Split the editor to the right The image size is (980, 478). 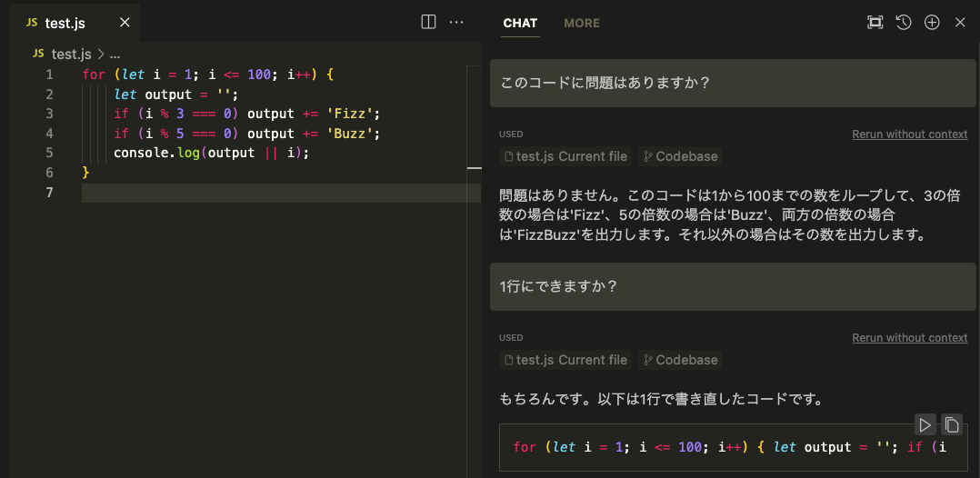point(428,22)
